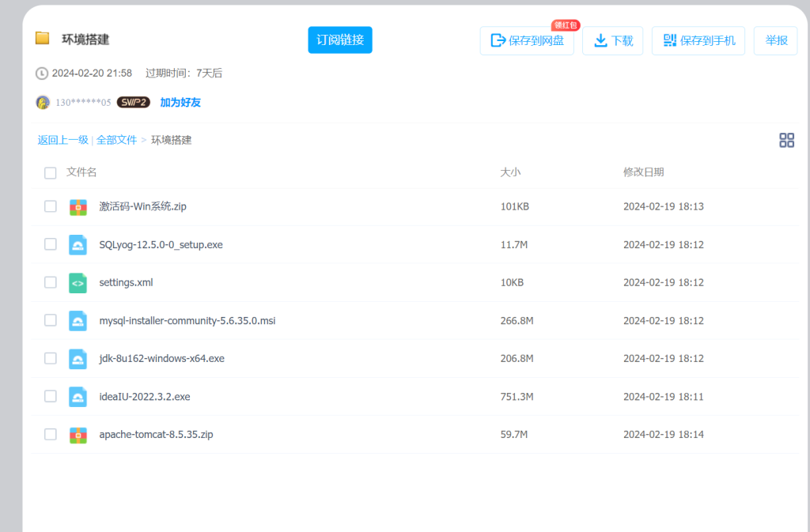This screenshot has height=532, width=810.
Task: Click the 11.7M size cell
Action: [x=514, y=244]
